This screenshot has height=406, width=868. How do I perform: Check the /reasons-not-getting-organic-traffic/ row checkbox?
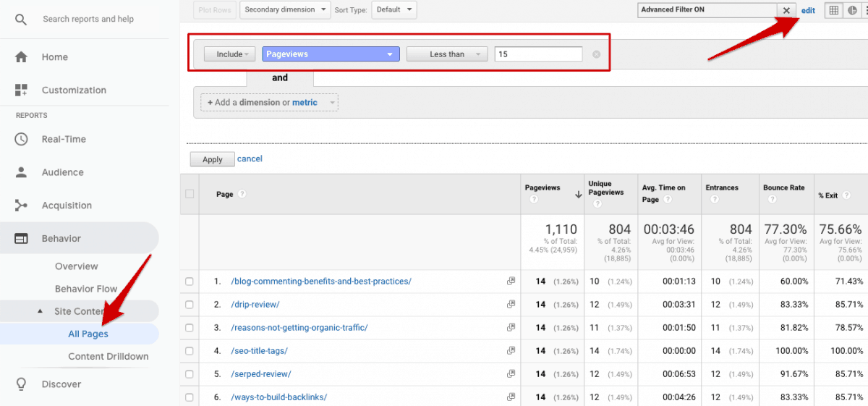point(190,328)
